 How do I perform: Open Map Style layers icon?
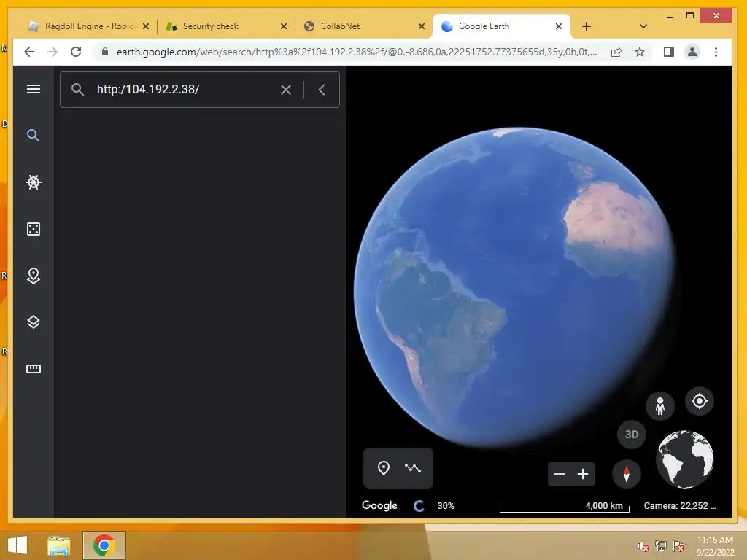(34, 322)
